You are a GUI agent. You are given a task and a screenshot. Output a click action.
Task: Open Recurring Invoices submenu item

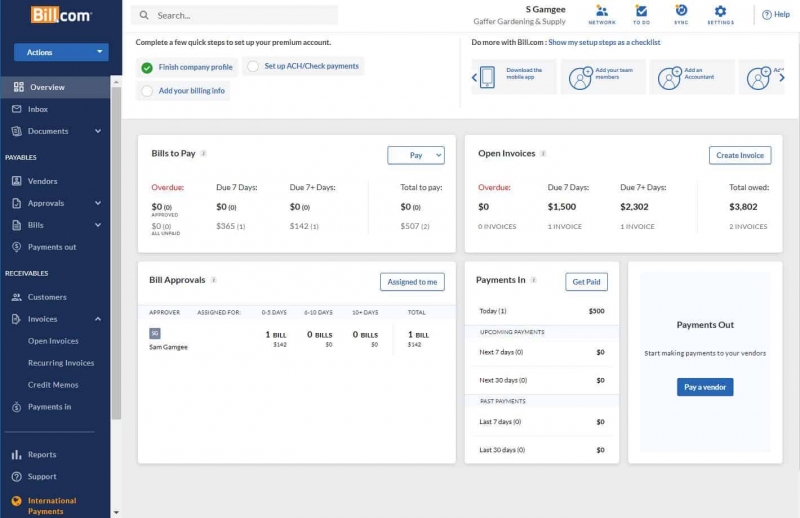pos(61,363)
